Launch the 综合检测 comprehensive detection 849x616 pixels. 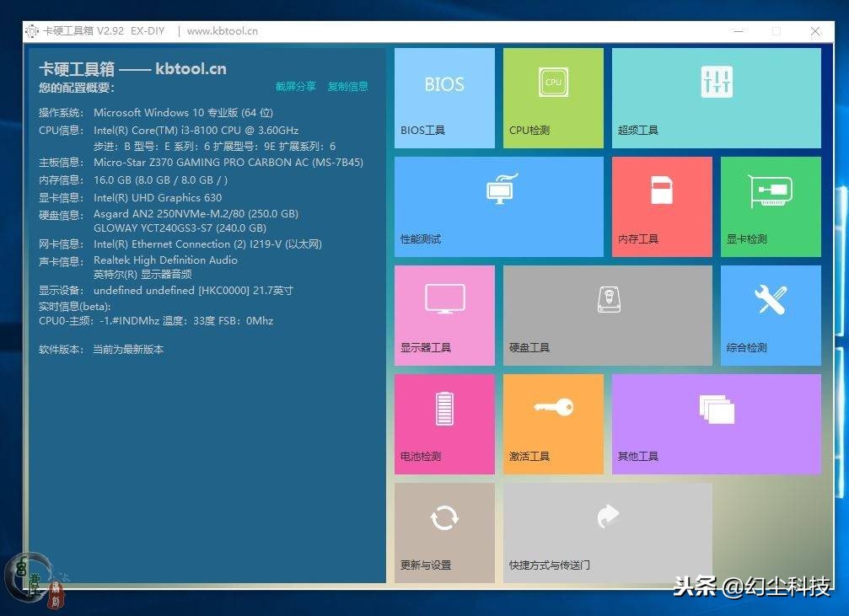pyautogui.click(x=769, y=314)
